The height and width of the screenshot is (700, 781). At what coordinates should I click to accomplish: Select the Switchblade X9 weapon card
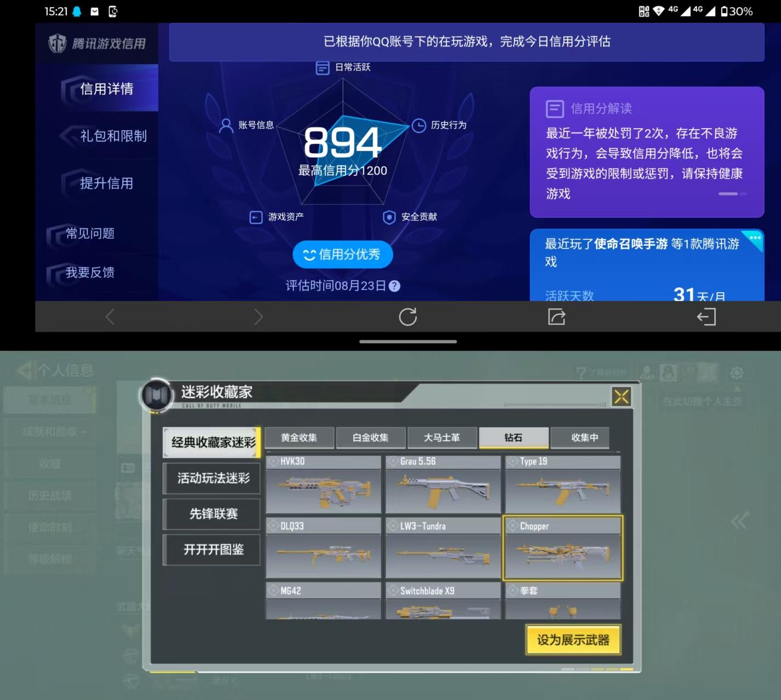click(x=443, y=601)
